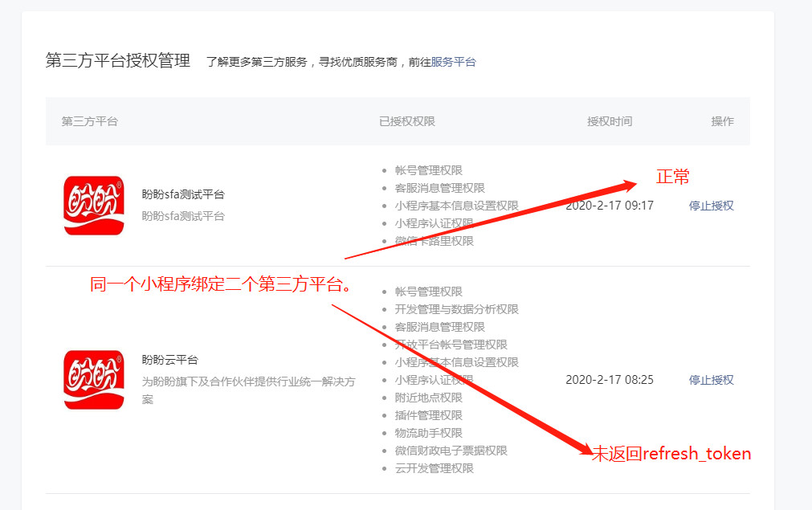This screenshot has width=812, height=510.
Task: Select 插件管理权限 permission
Action: (x=428, y=415)
